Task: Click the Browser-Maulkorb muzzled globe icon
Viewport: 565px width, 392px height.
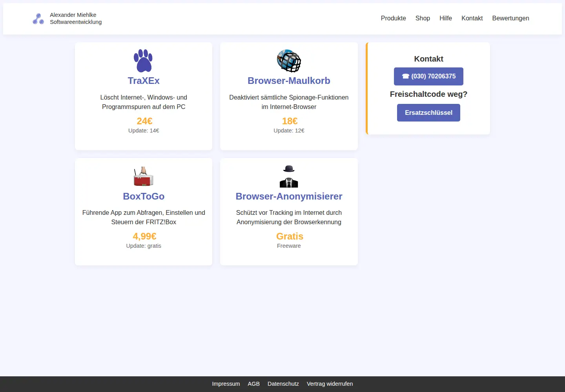Action: (x=289, y=61)
